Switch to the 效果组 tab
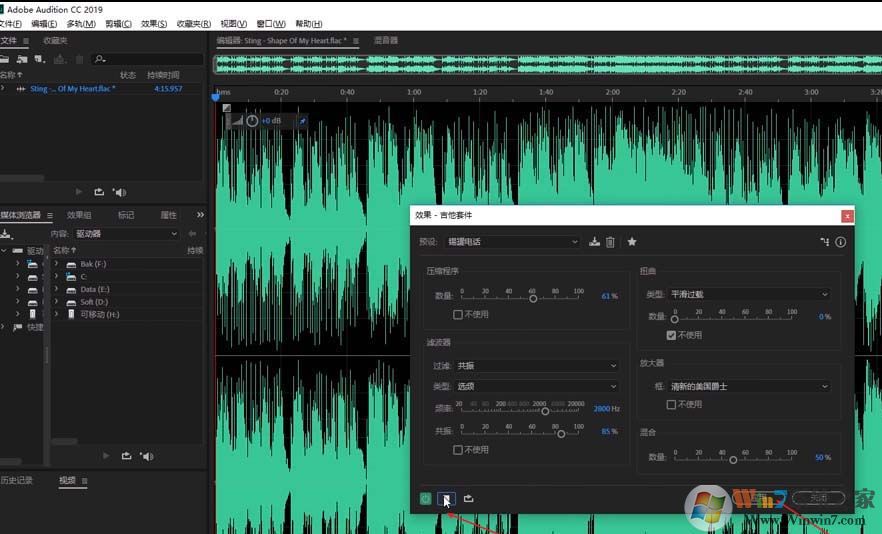Screen dimensions: 882x534 (x=79, y=215)
